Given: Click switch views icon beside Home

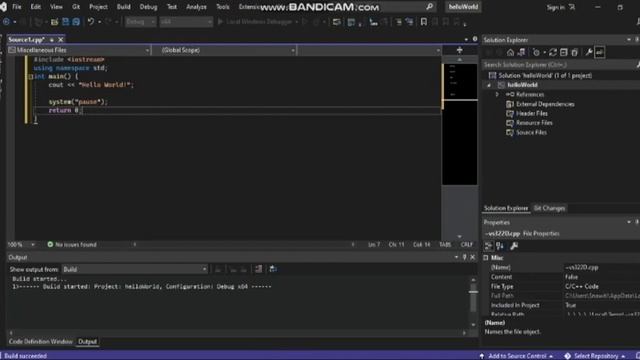Looking at the screenshot, I should (x=521, y=52).
